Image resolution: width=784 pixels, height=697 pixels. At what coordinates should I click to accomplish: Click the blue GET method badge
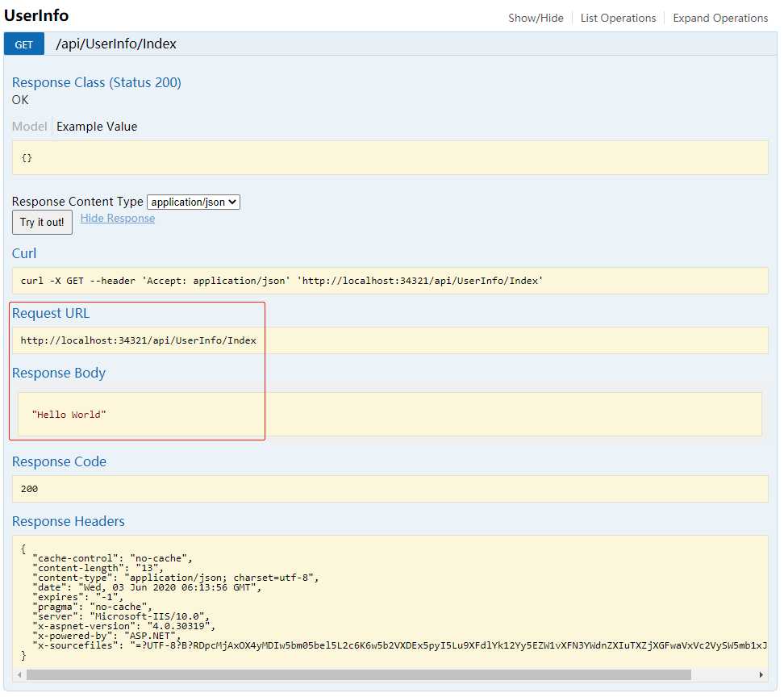click(x=24, y=44)
